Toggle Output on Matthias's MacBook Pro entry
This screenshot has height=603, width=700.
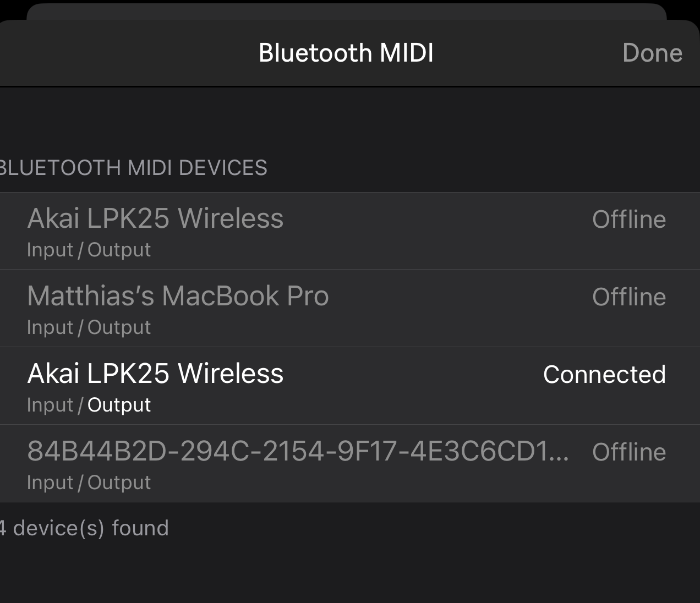pos(118,327)
